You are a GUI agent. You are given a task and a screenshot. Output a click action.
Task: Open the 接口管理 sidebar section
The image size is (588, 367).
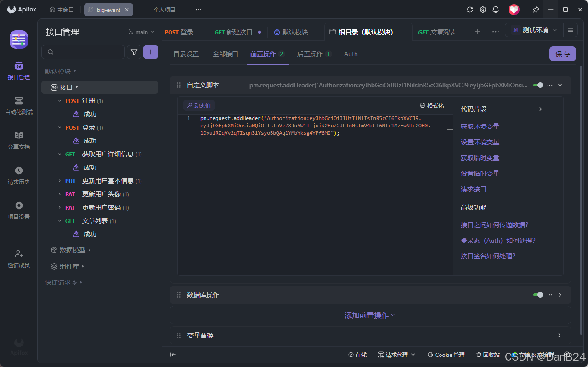coord(18,71)
